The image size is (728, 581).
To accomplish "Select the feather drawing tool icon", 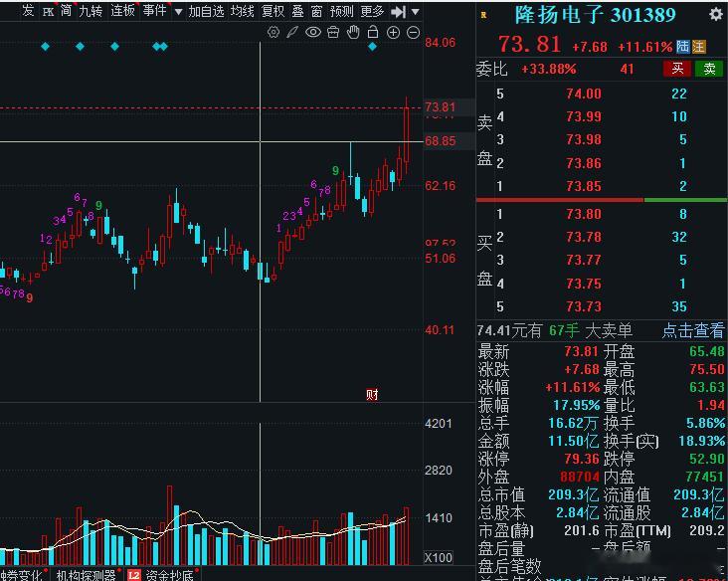I will [x=292, y=32].
